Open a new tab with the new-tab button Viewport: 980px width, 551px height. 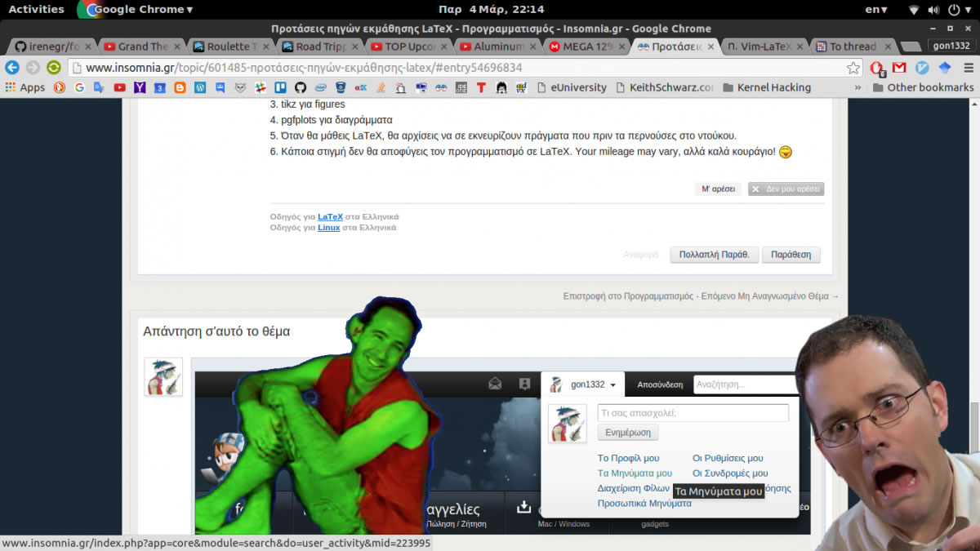pos(910,47)
